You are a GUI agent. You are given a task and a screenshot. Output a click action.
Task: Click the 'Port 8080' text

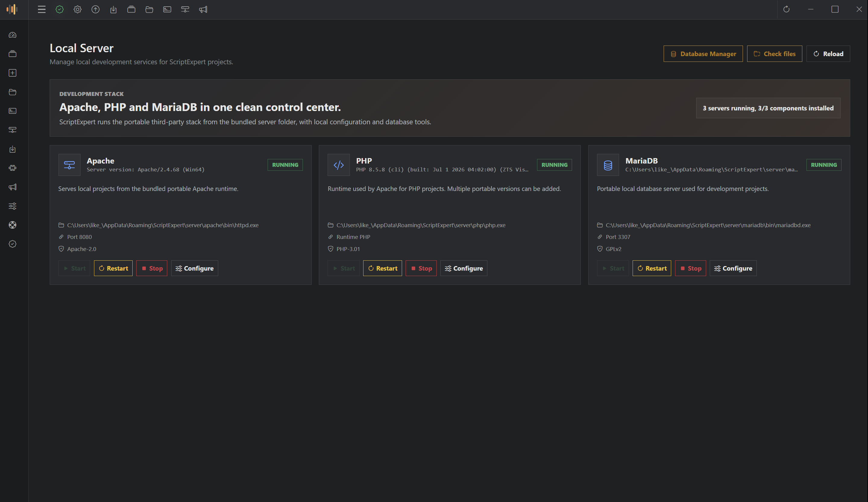click(x=80, y=237)
